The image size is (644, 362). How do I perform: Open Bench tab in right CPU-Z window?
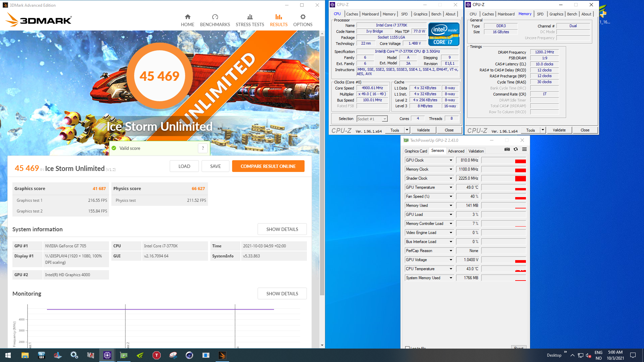[x=572, y=14]
